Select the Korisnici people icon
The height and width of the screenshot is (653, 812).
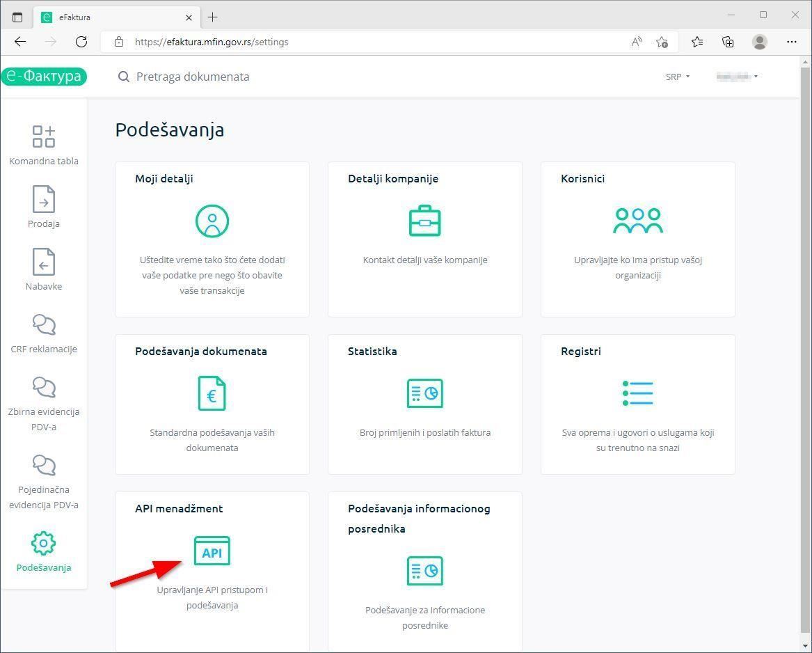637,221
